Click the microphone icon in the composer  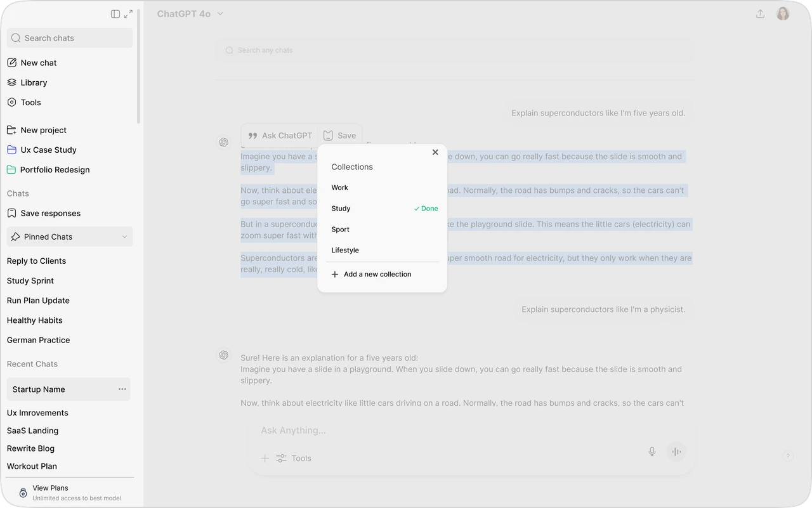pos(652,451)
